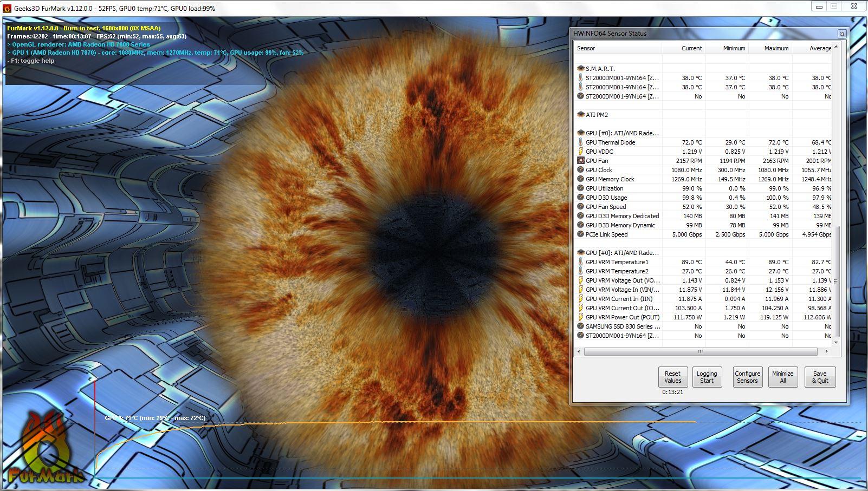Click the GPU VRM Power Out bolt icon

[x=581, y=317]
